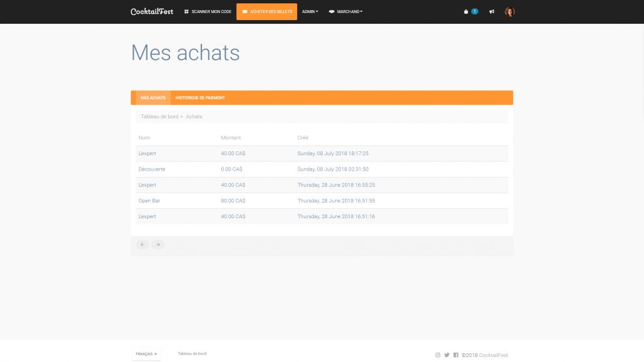644x362 pixels.
Task: Click date Thursday, 28 June 2018 16:51:55
Action: 336,201
